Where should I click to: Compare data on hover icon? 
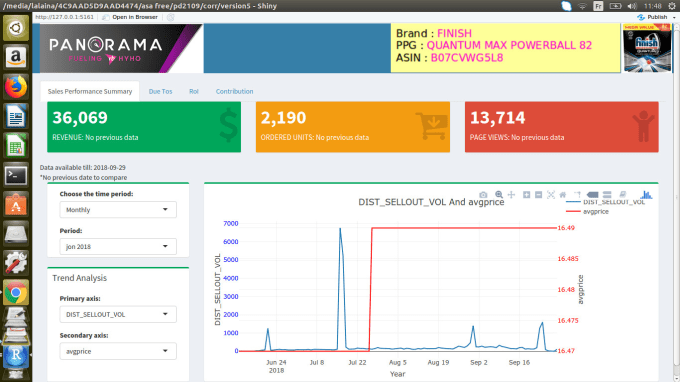coord(607,195)
